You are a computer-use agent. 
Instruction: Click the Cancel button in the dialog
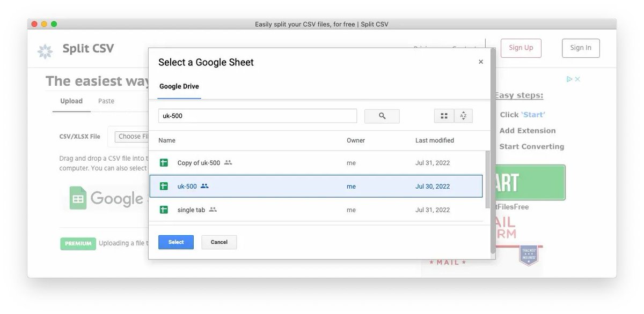pyautogui.click(x=219, y=242)
